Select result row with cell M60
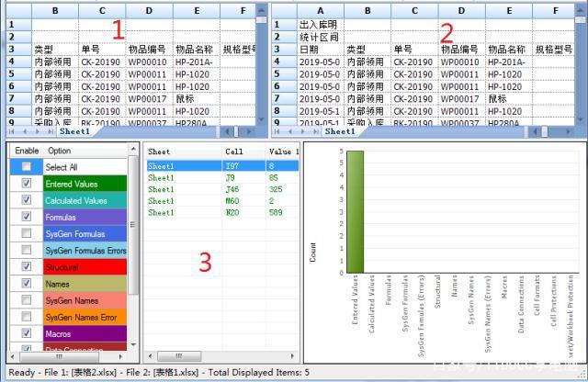This screenshot has width=588, height=382. coord(222,201)
